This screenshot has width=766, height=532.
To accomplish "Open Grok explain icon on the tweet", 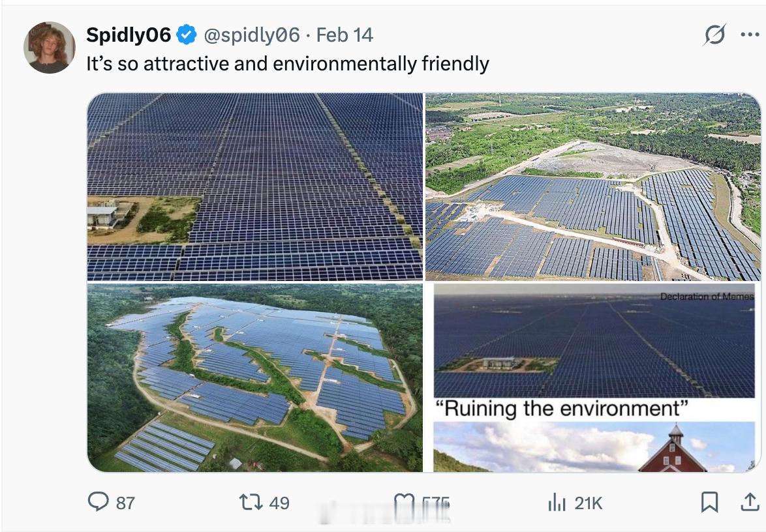I will (x=714, y=35).
